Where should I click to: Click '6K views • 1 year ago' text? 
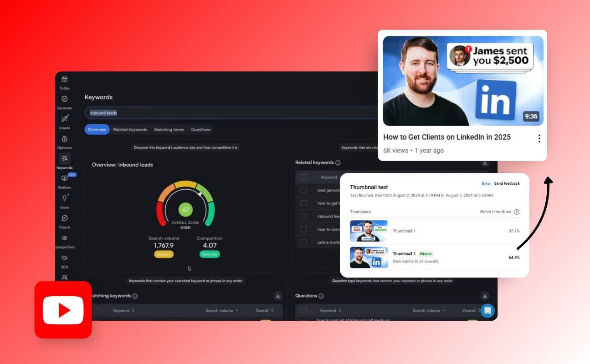click(x=413, y=151)
